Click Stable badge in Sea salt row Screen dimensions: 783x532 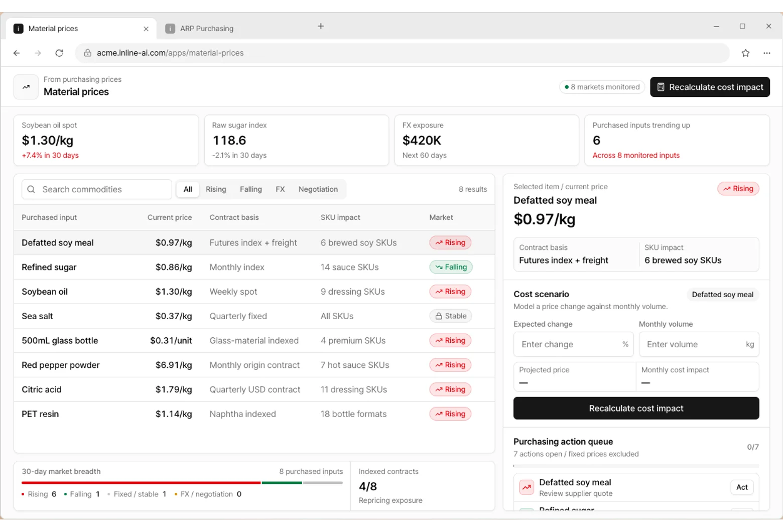(x=451, y=316)
